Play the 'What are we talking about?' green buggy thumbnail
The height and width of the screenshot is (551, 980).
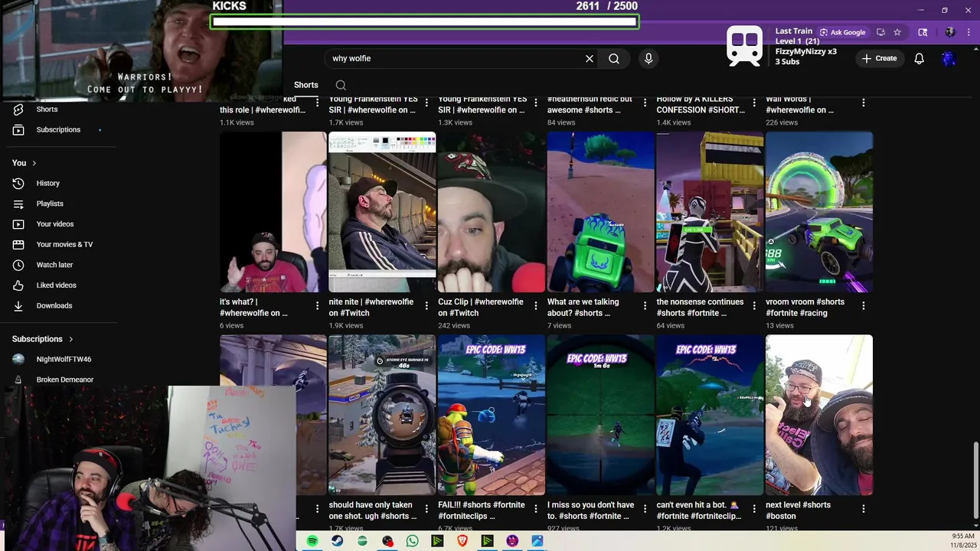coord(601,212)
